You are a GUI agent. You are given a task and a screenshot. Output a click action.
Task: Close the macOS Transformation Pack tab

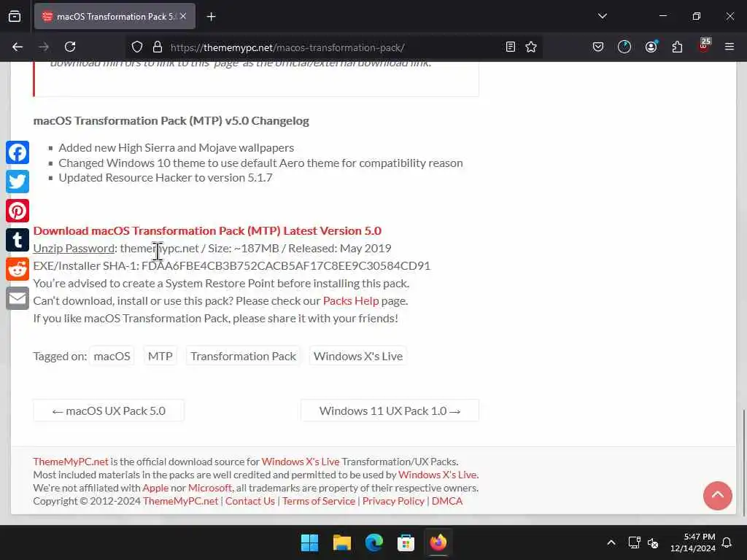(183, 16)
